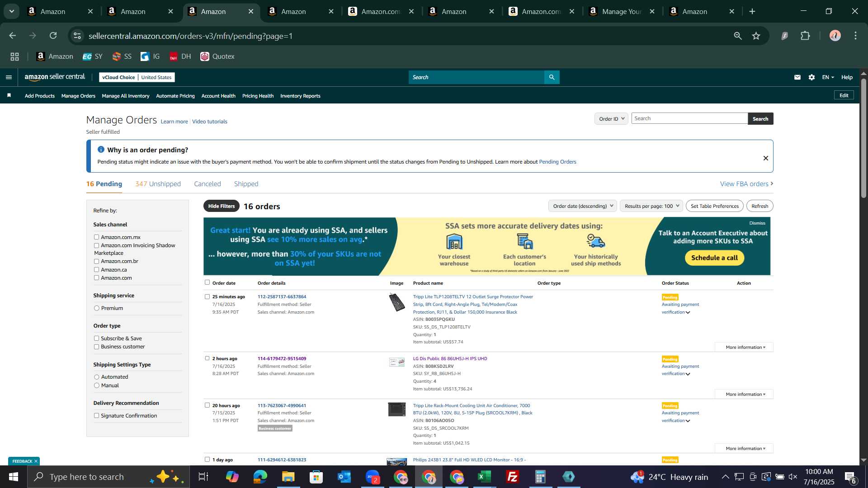The width and height of the screenshot is (868, 488).
Task: Click Set Table Preferences button
Action: click(x=715, y=206)
